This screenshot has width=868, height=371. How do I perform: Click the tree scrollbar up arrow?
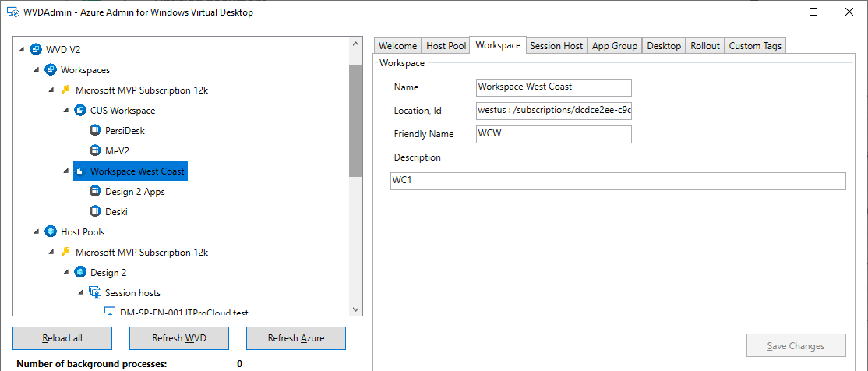coord(356,44)
